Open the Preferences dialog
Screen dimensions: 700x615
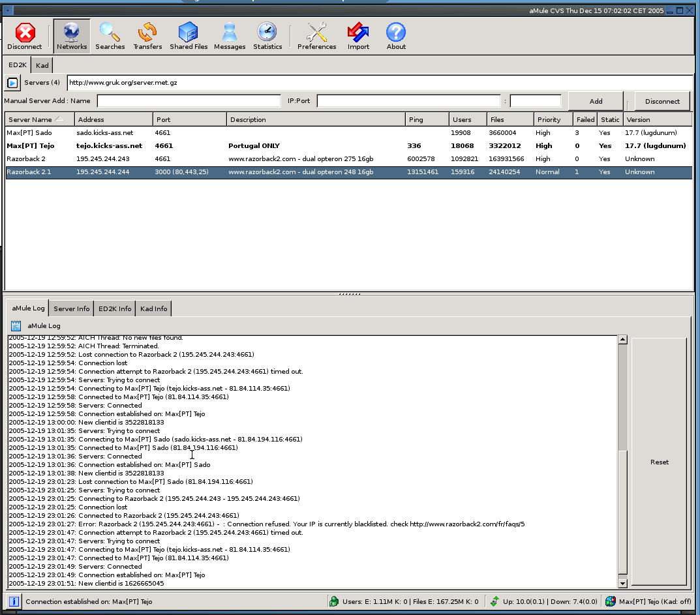pyautogui.click(x=316, y=36)
